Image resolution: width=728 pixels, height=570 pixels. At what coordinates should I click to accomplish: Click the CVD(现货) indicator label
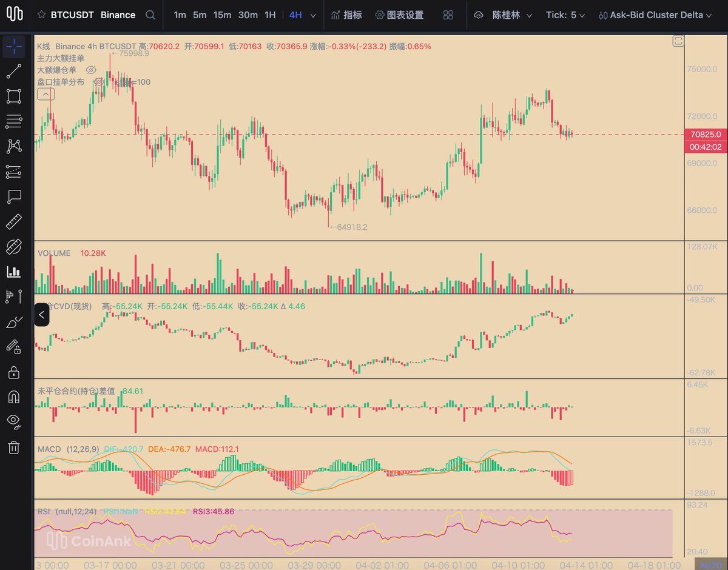(x=73, y=306)
